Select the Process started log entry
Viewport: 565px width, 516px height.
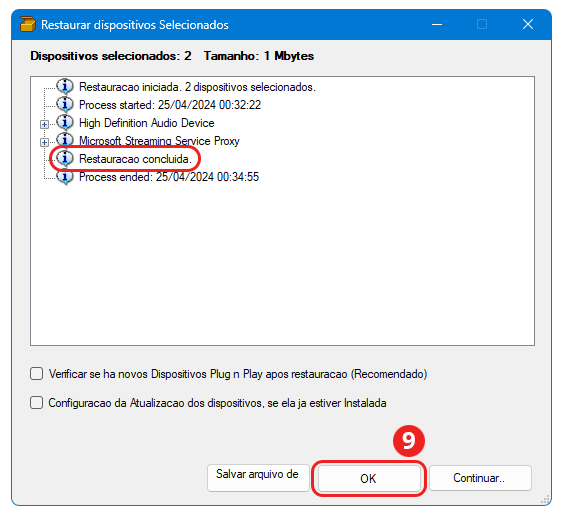coord(170,104)
